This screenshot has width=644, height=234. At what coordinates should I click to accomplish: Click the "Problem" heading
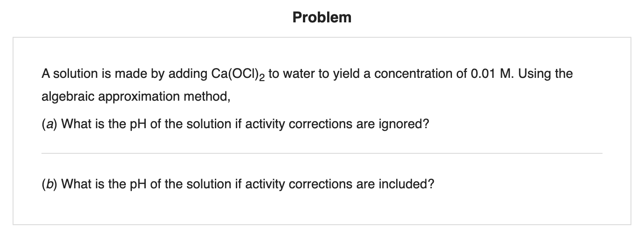pyautogui.click(x=322, y=18)
